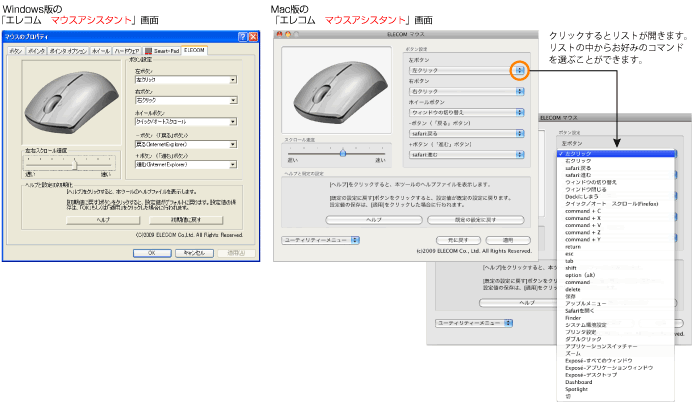Choose Finder in the command list
The image size is (695, 405).
pos(616,318)
